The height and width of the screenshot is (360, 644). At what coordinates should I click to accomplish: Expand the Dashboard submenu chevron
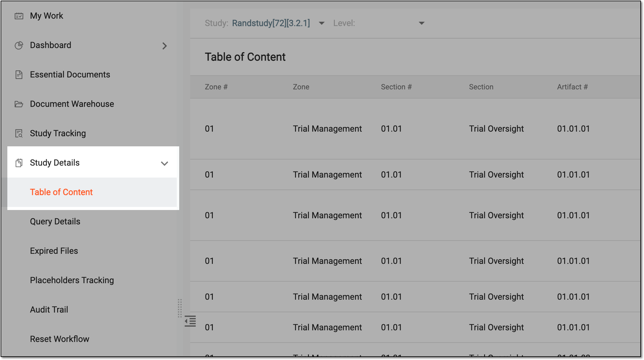(165, 46)
